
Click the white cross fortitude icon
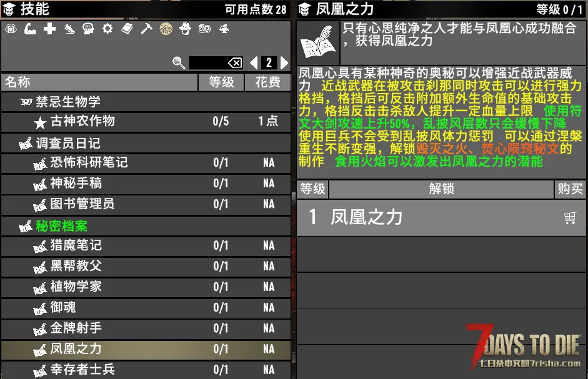(x=49, y=29)
